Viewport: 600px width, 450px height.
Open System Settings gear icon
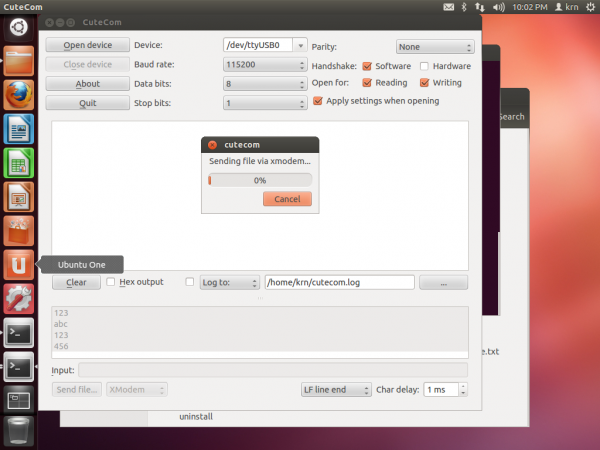point(19,299)
